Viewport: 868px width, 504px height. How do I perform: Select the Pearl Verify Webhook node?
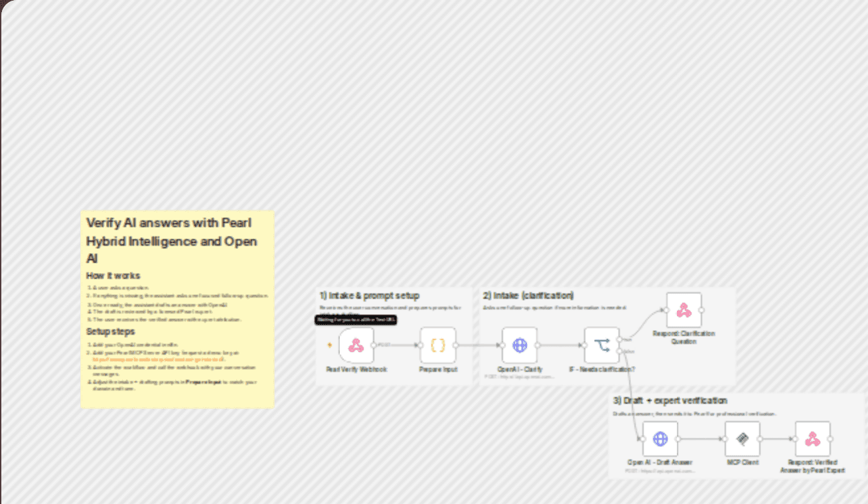[356, 345]
